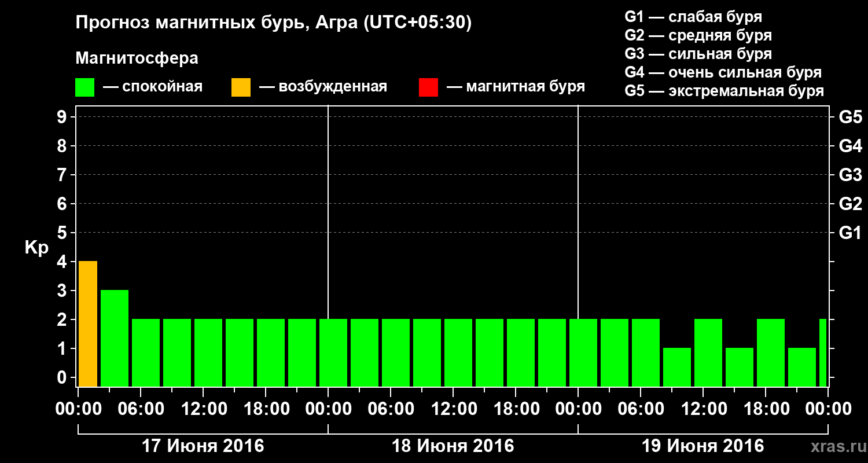Image resolution: width=868 pixels, height=463 pixels.
Task: Click the G3 label on right axis
Action: point(850,175)
